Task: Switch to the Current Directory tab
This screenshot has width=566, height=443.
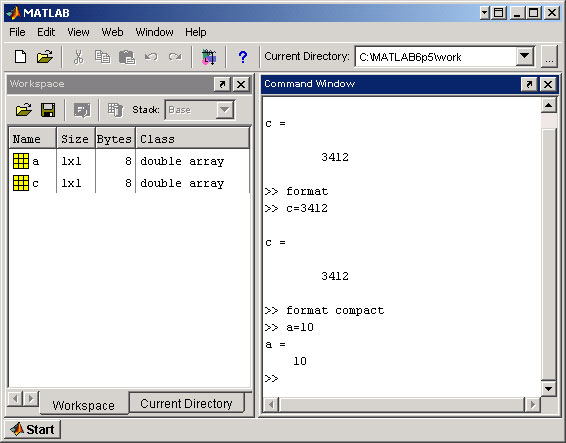Action: click(186, 403)
